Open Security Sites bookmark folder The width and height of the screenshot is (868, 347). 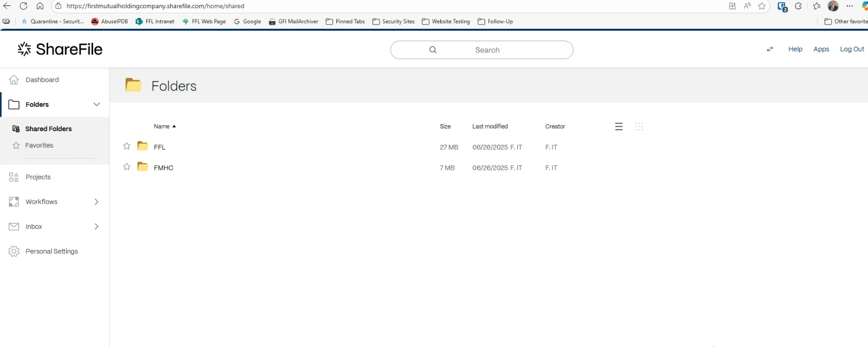[x=394, y=22]
